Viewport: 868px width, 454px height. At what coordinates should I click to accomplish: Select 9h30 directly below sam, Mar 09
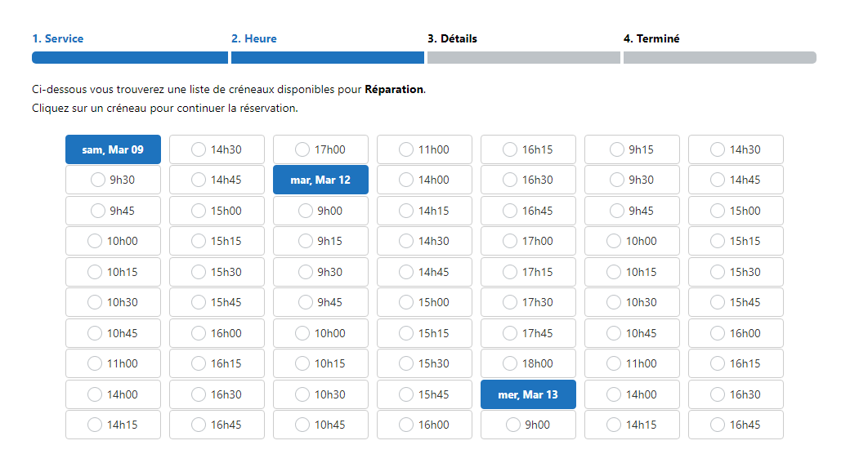click(x=113, y=180)
